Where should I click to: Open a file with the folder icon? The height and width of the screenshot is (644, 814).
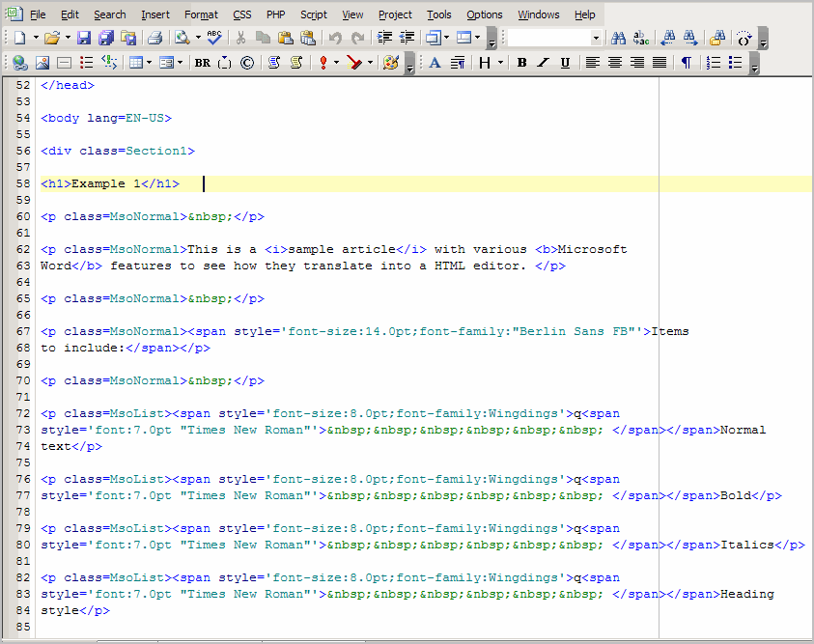tap(51, 38)
